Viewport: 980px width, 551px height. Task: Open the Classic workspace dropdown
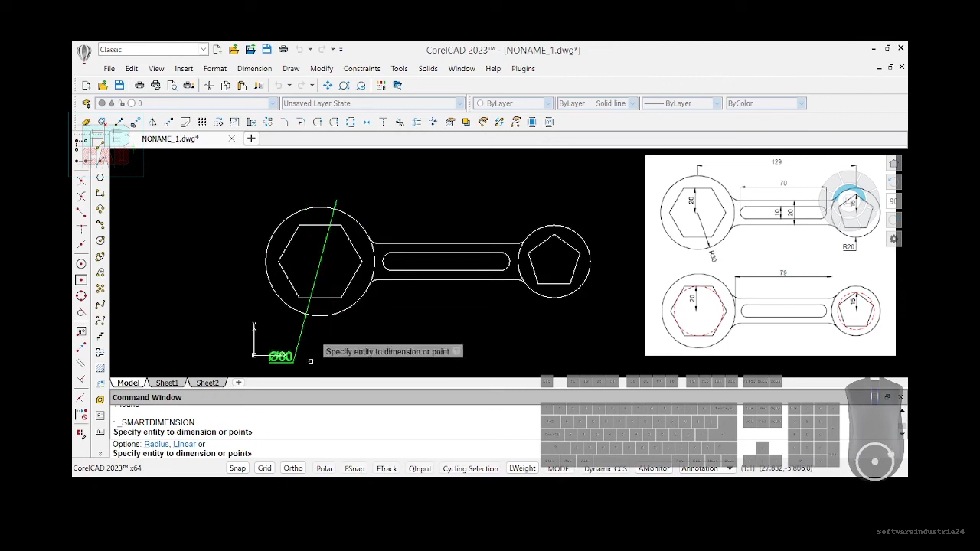tap(152, 50)
